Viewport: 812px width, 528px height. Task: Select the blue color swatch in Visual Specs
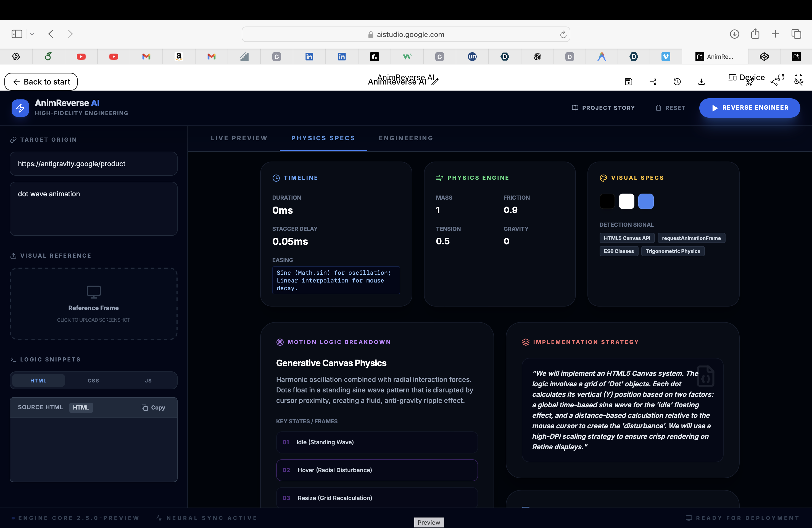point(646,201)
